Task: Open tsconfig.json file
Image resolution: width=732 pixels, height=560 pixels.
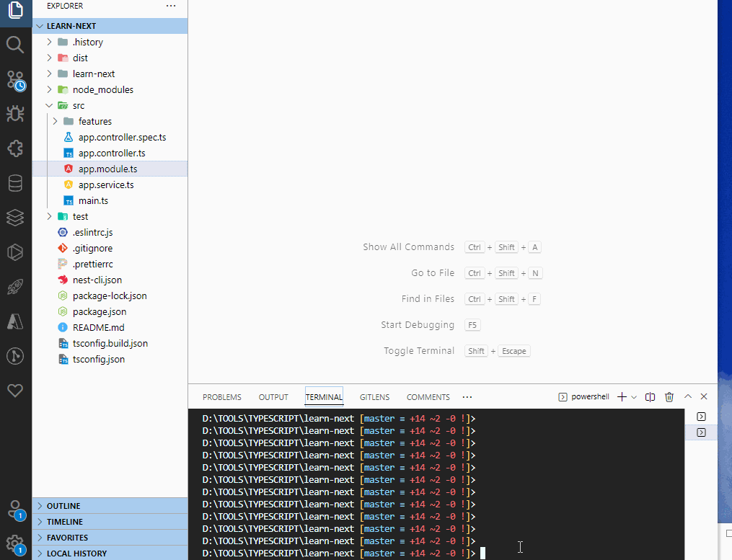Action: coord(110,360)
